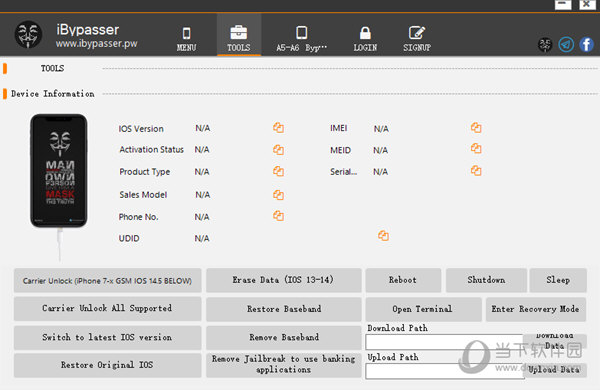This screenshot has height=390, width=600.
Task: Click the Open Terminal button
Action: [423, 309]
